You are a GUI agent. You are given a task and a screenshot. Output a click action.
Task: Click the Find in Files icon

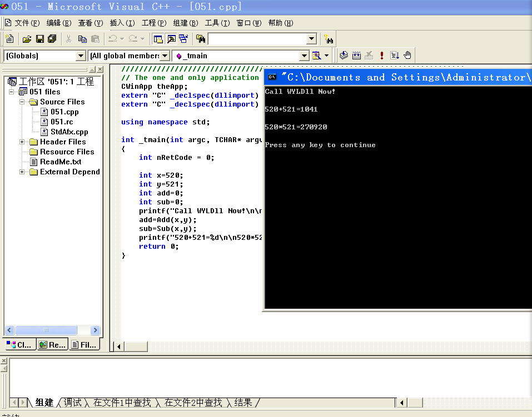click(x=201, y=39)
